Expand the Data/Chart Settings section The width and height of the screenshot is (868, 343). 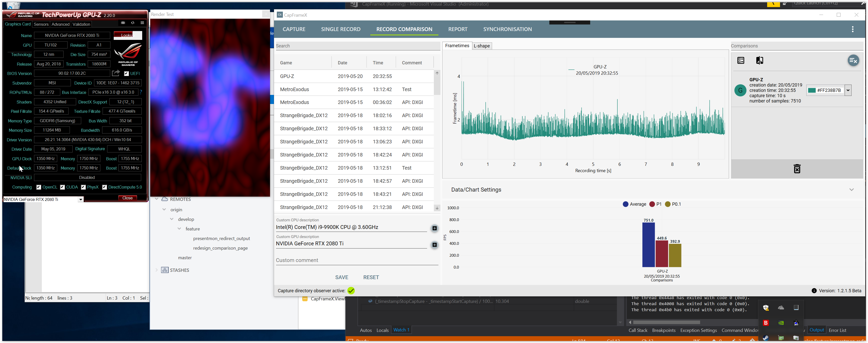tap(851, 190)
